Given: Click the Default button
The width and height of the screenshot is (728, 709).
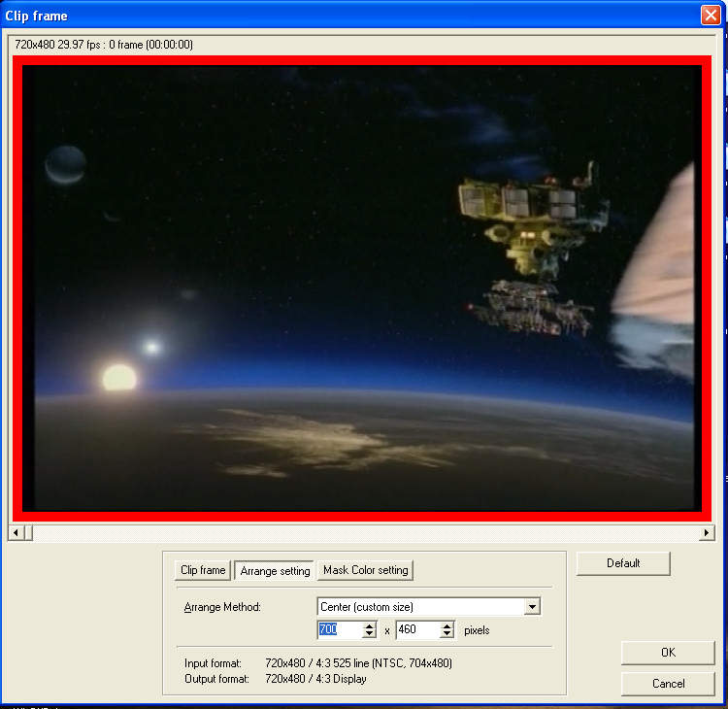Looking at the screenshot, I should [623, 563].
